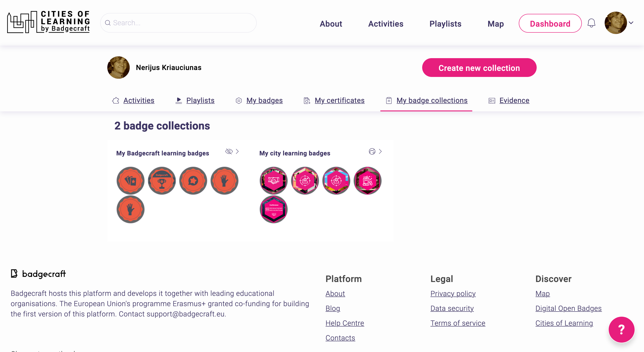Toggle hidden visibility of Badgecraft learning badges

coord(229,151)
